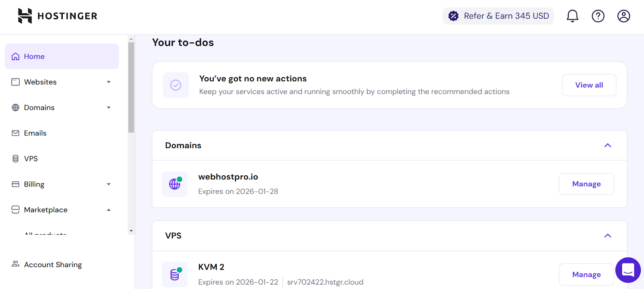This screenshot has height=289, width=644.
Task: Click the Refer & Earn badge icon
Action: pos(454,16)
